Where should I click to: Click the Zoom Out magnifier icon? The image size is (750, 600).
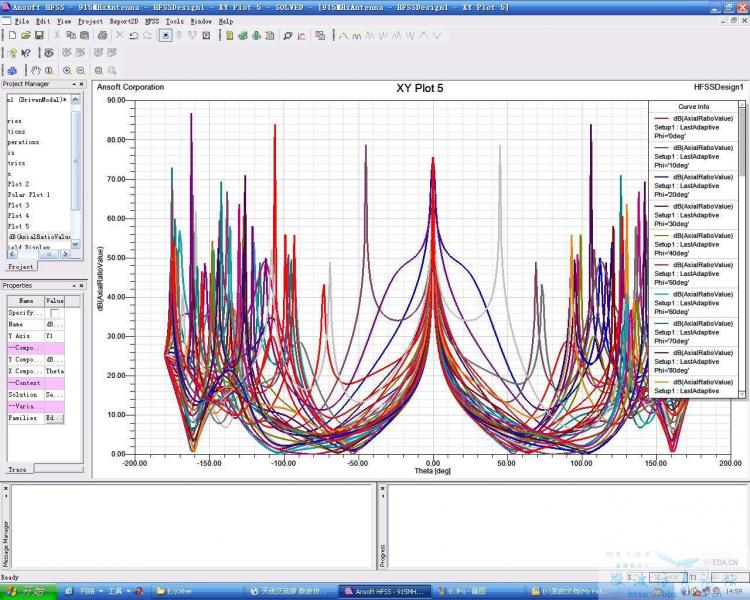[x=80, y=70]
